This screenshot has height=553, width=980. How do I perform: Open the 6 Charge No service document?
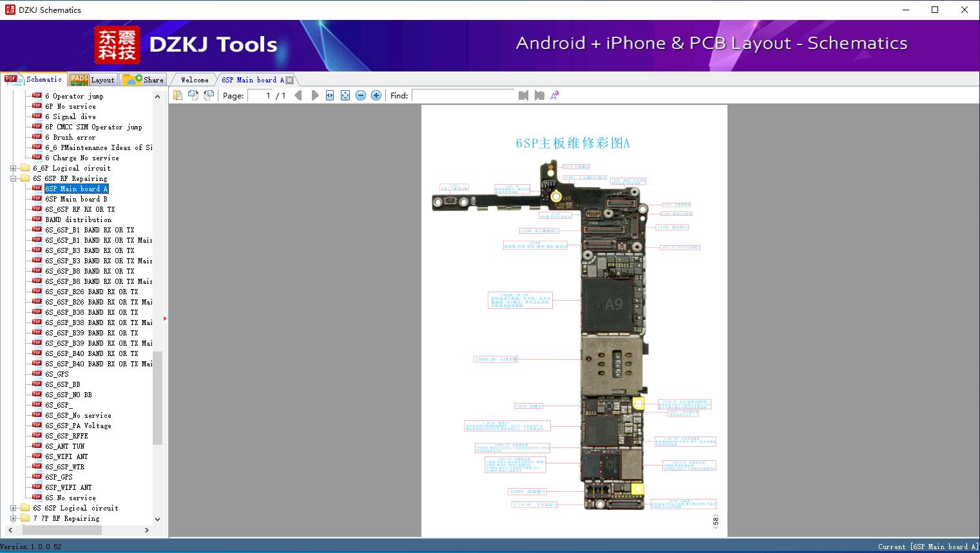(82, 158)
